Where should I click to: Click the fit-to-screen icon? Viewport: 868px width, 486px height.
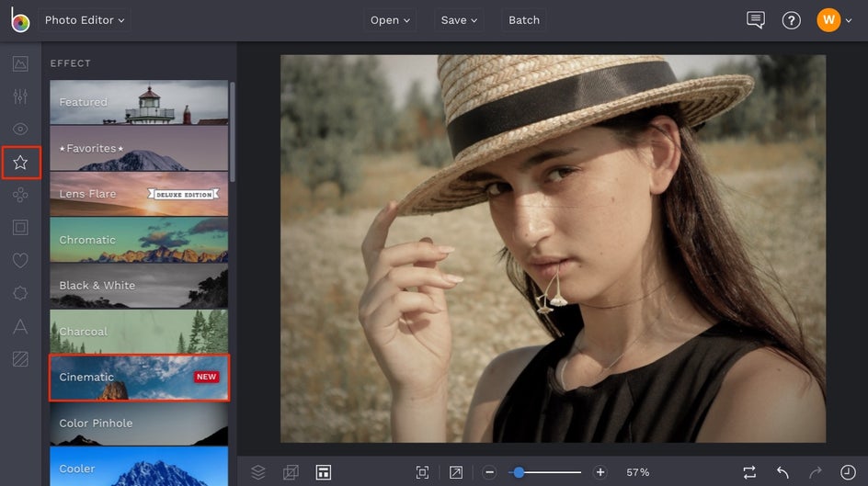[422, 472]
